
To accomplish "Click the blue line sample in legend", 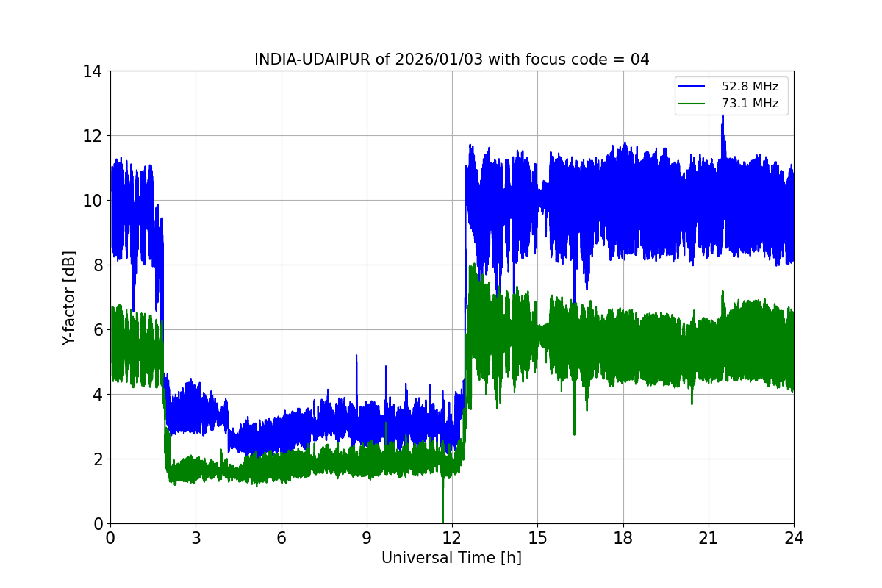I will pyautogui.click(x=692, y=87).
